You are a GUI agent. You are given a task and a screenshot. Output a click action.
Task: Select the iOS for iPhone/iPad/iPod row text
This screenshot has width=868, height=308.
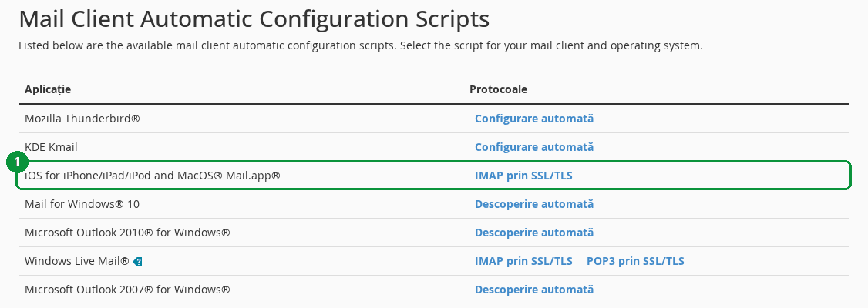pyautogui.click(x=152, y=176)
